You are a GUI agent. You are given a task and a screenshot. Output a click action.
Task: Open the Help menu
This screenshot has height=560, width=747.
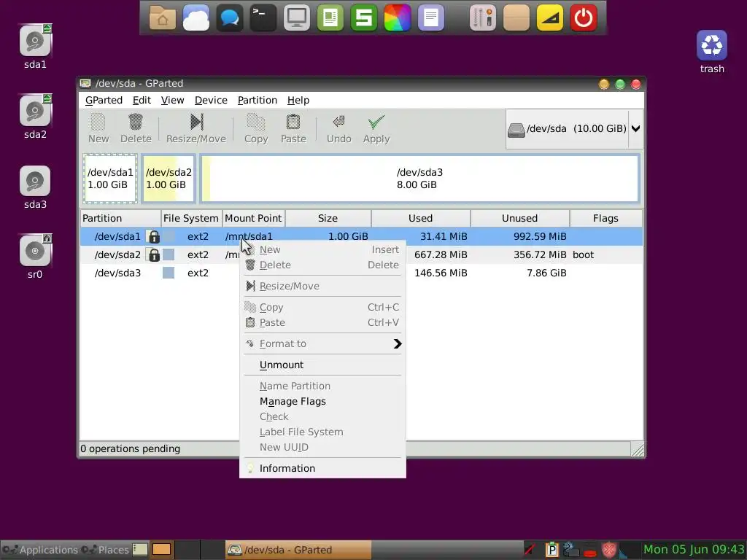pos(298,101)
